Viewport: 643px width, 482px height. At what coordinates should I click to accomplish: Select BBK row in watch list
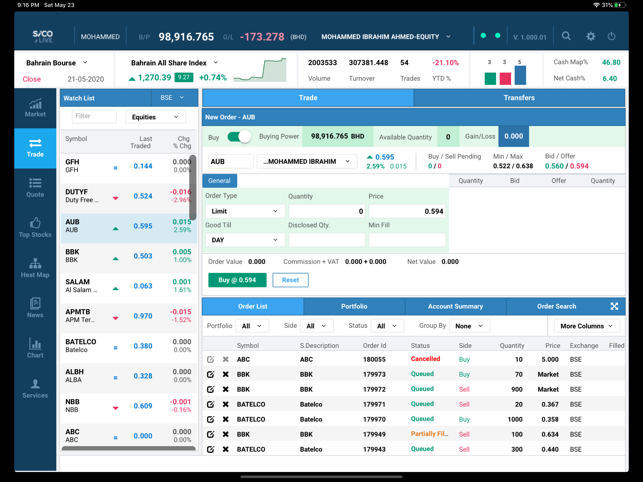(x=128, y=256)
